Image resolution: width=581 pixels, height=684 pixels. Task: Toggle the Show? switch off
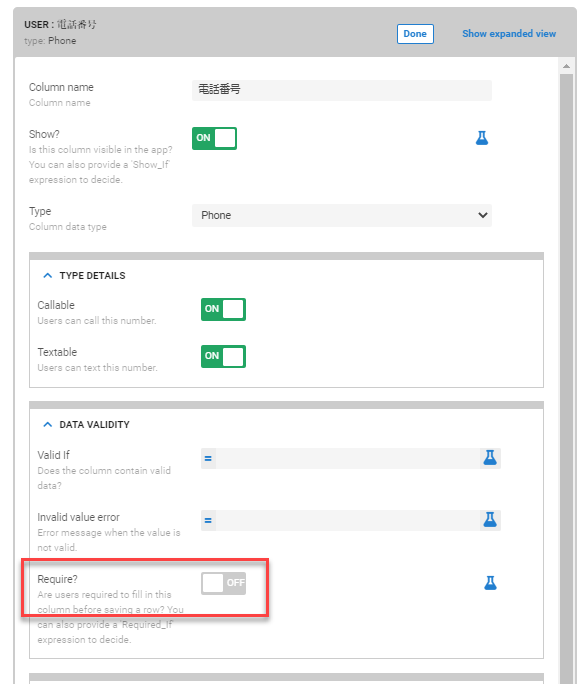pos(214,138)
